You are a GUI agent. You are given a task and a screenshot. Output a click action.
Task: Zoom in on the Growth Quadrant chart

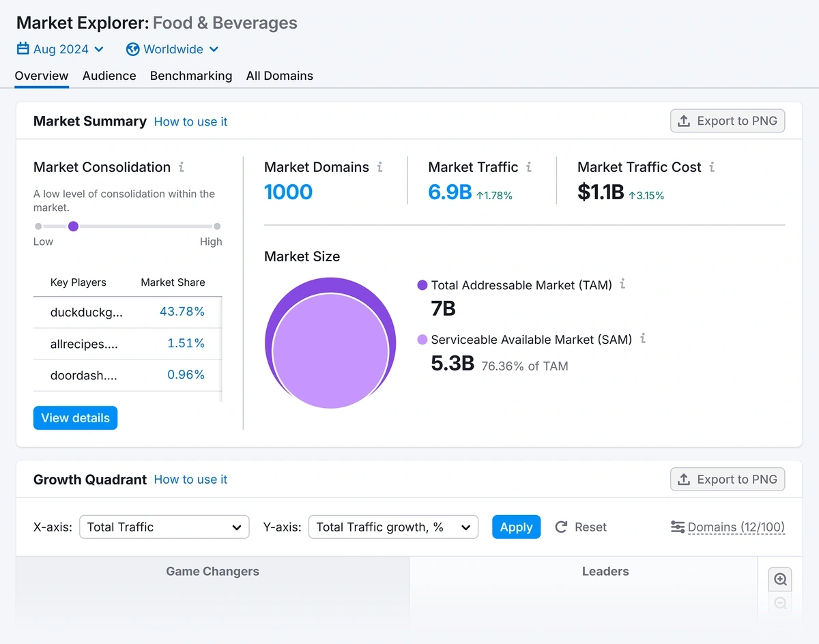[781, 580]
